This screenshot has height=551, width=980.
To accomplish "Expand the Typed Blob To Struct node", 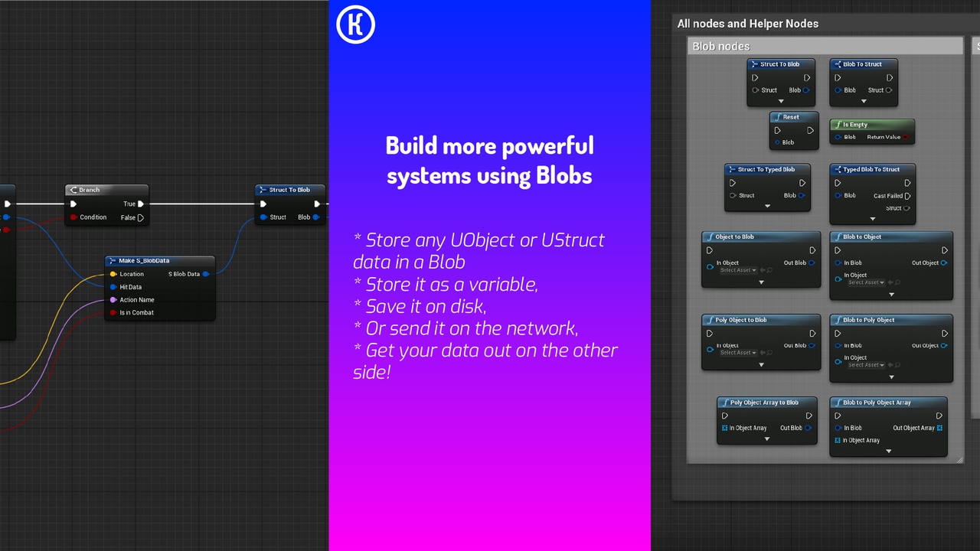I will (x=872, y=219).
